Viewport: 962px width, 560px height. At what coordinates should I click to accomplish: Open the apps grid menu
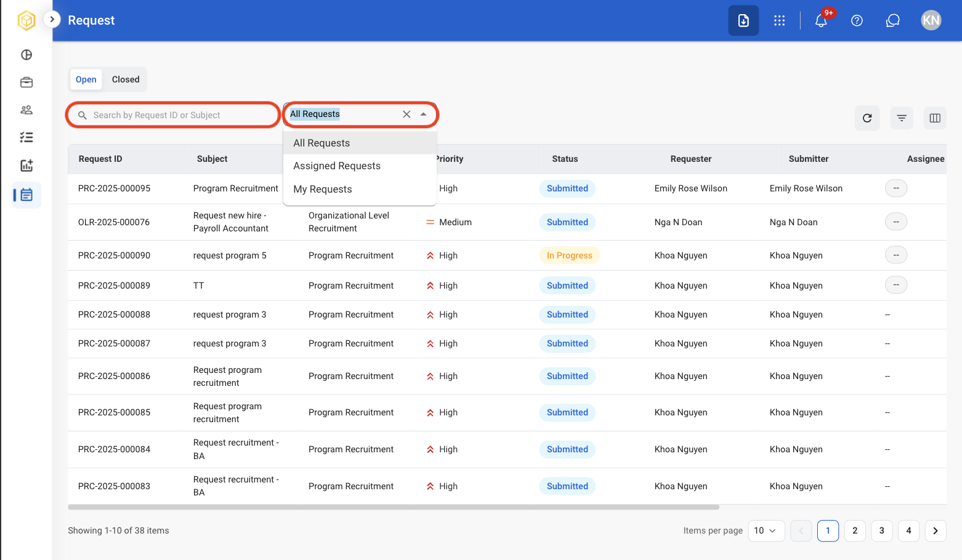click(x=779, y=20)
